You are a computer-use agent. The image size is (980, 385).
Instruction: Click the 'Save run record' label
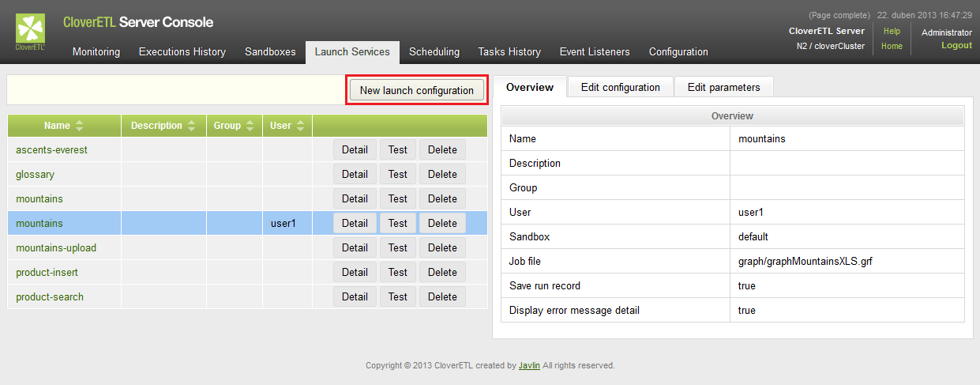(545, 285)
